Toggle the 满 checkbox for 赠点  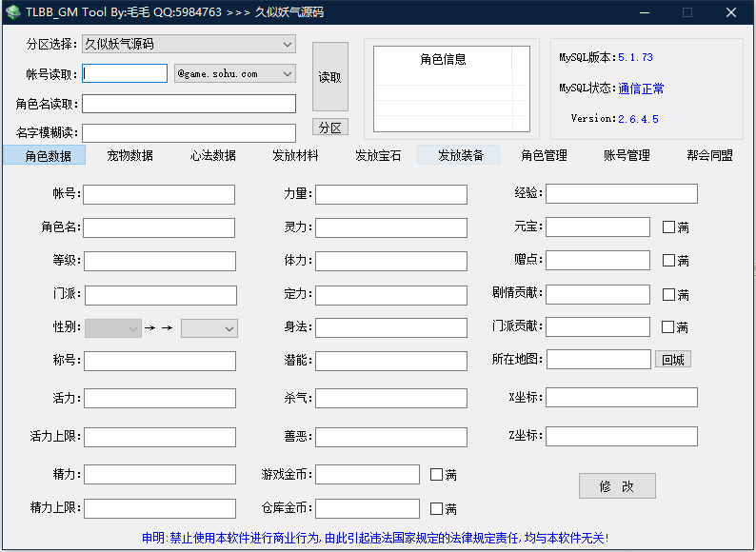coord(668,260)
